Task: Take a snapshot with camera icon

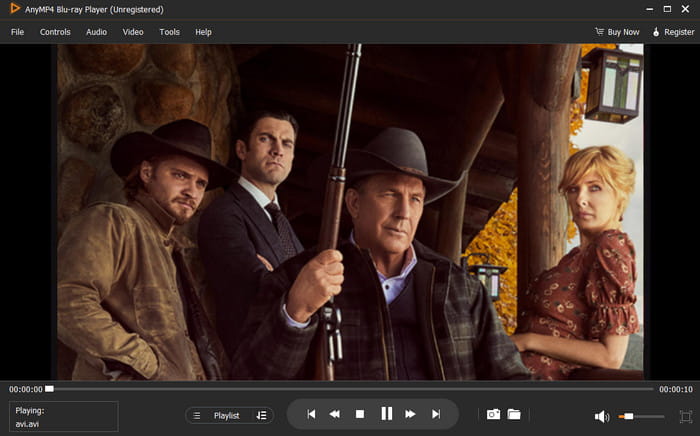Action: 493,414
